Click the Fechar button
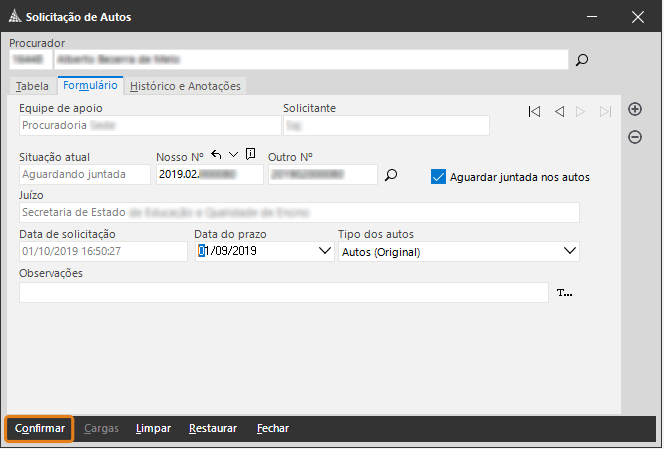This screenshot has height=449, width=664. point(273,428)
